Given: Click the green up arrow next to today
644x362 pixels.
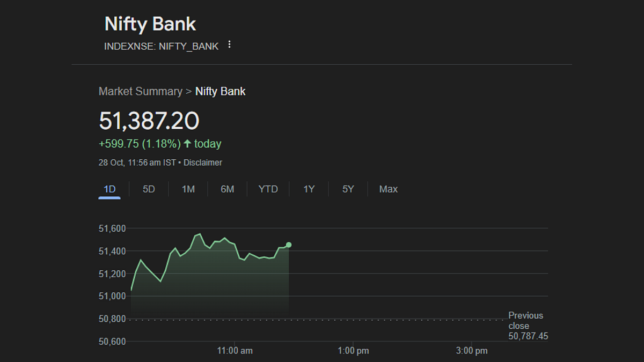Looking at the screenshot, I should click(187, 144).
